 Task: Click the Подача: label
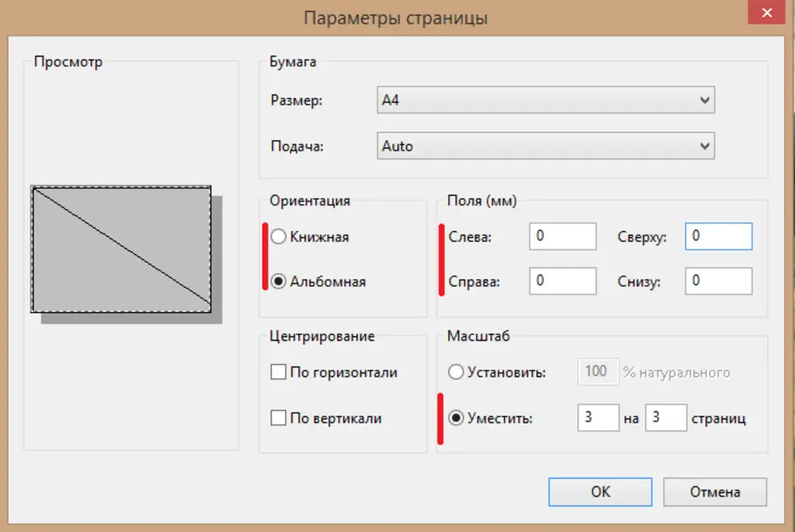[x=297, y=146]
